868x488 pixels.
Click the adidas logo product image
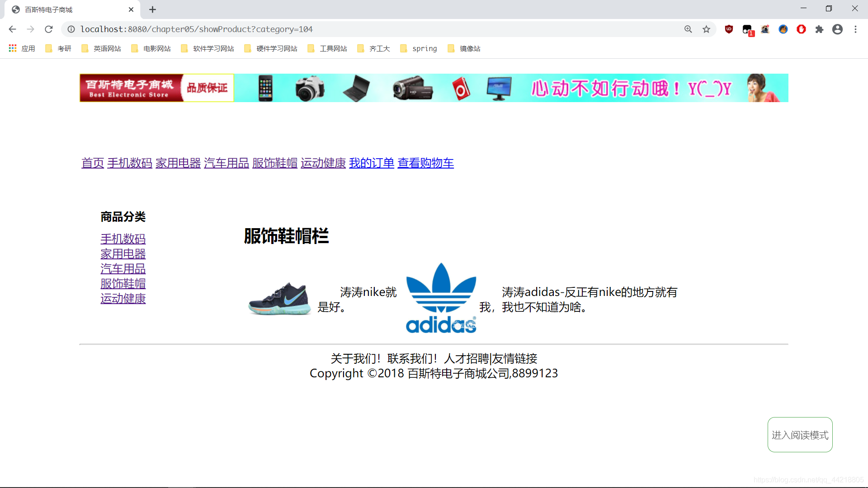tap(441, 298)
